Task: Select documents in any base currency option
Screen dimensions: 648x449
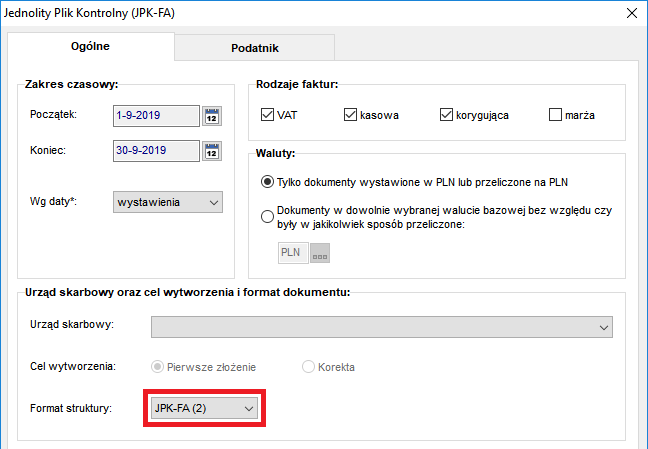Action: coord(267,216)
